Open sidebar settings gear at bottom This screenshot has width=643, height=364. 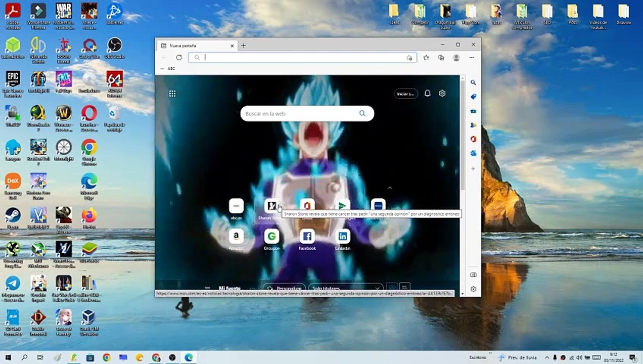(x=473, y=289)
